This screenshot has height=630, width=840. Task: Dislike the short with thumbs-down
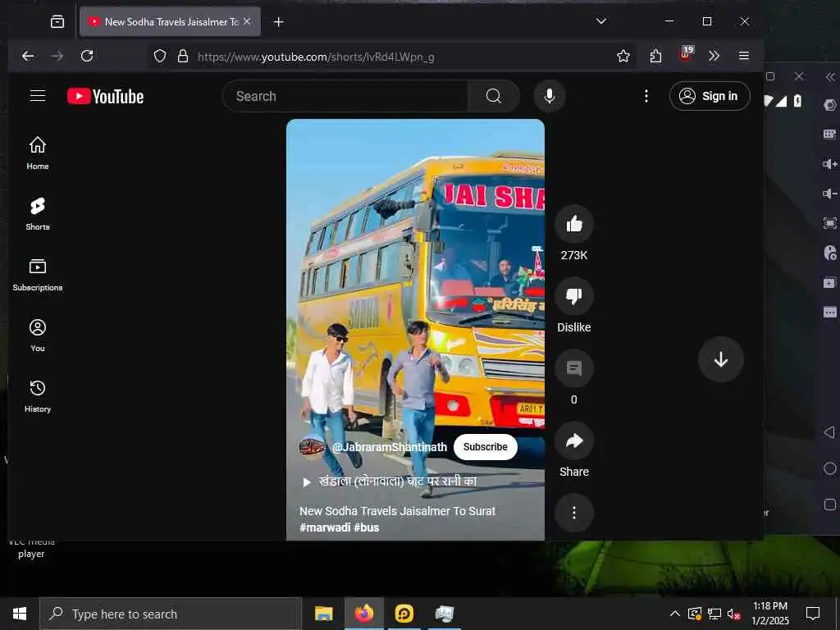(573, 296)
